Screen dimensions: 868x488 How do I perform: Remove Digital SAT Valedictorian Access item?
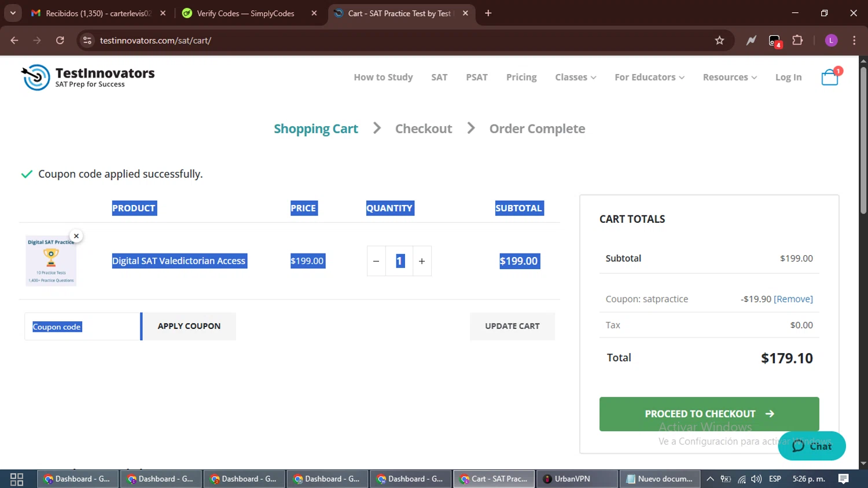[76, 236]
